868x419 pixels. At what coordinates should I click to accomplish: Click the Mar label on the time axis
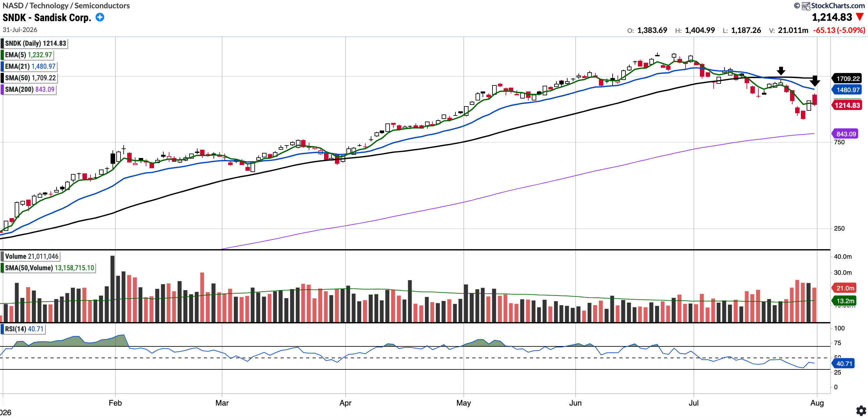tap(222, 403)
